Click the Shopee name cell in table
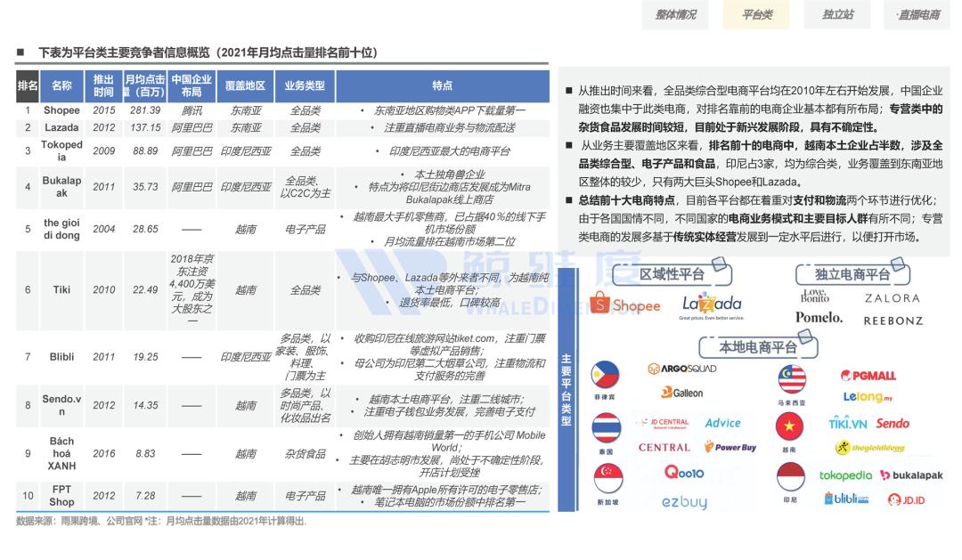Image resolution: width=962 pixels, height=560 pixels. (61, 110)
